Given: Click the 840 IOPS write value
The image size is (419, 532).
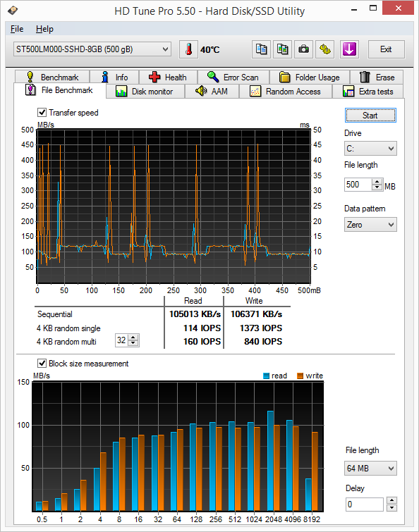Looking at the screenshot, I should click(x=263, y=342).
